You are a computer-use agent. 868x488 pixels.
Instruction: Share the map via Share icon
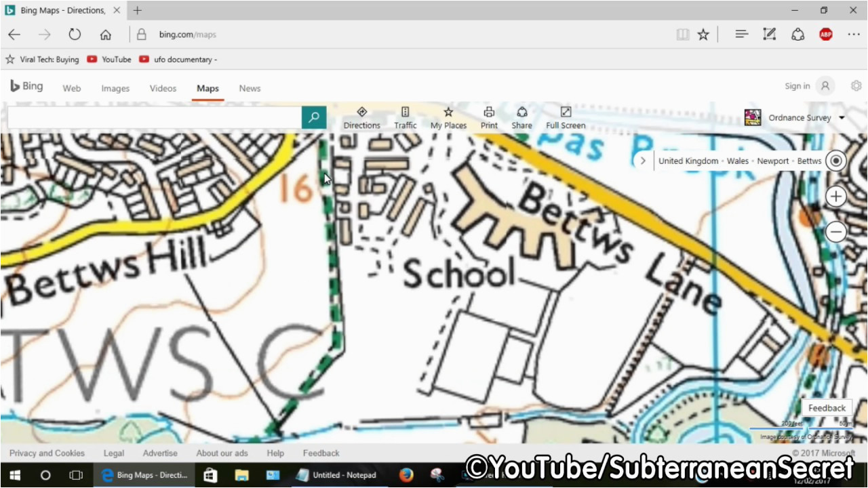(521, 117)
